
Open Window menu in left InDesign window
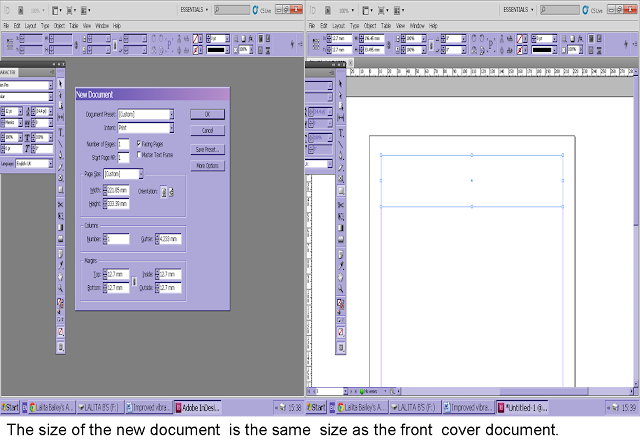[x=102, y=26]
